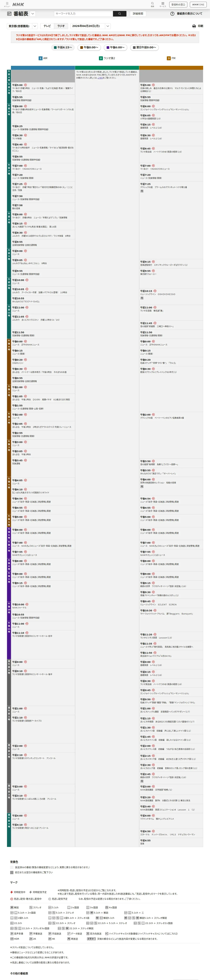The height and width of the screenshot is (980, 210).
Task: Click the question mark help icon
Action: pos(172,14)
